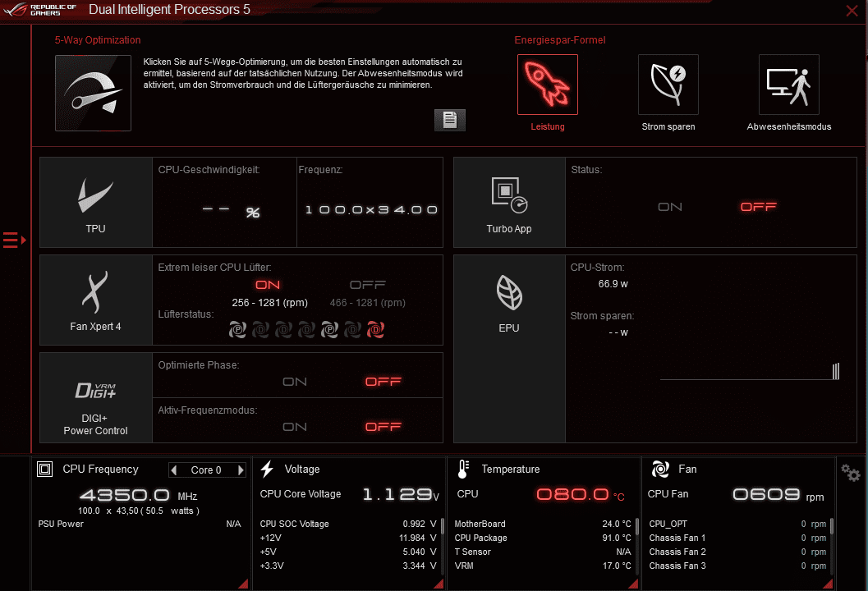The height and width of the screenshot is (591, 868).
Task: Use the Temperature list scrollbar
Action: point(637,525)
